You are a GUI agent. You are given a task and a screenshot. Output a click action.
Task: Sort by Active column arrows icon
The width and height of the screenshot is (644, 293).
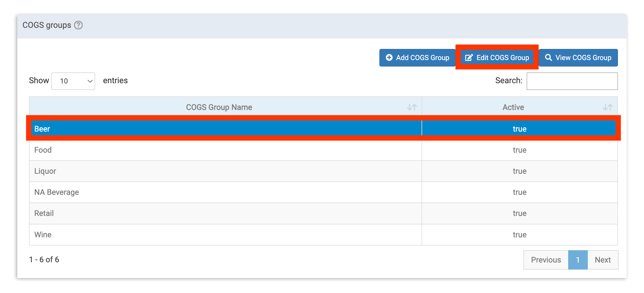607,107
